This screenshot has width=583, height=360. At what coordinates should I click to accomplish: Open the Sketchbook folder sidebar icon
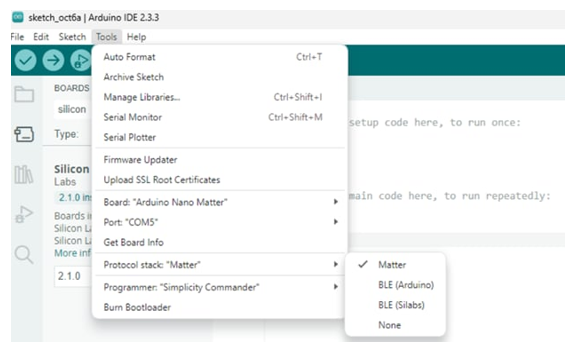click(24, 94)
